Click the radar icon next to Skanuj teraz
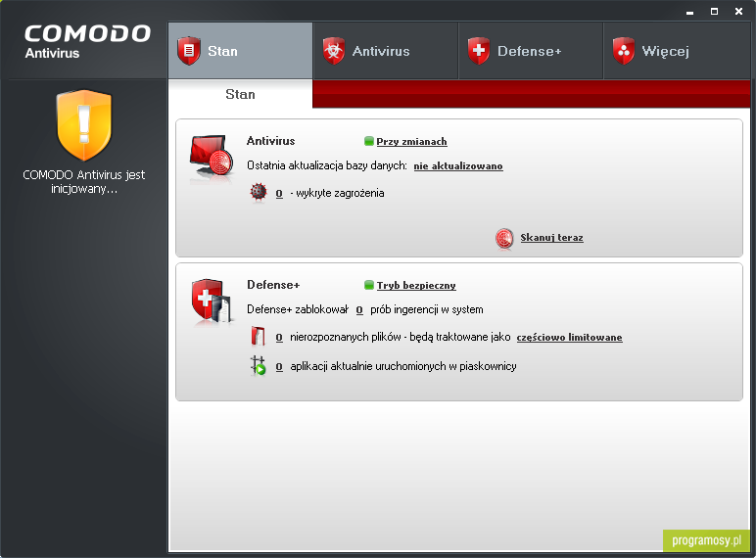This screenshot has width=756, height=558. (x=504, y=238)
